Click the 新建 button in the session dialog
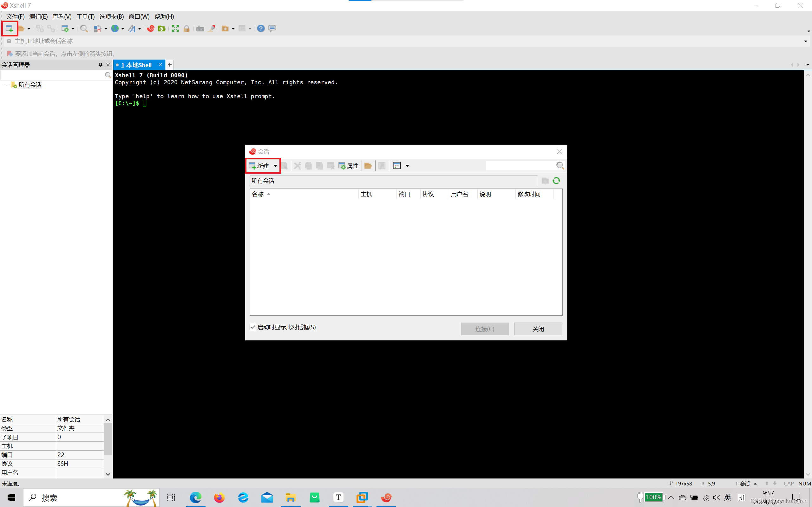Viewport: 812px width, 507px height. pos(260,165)
